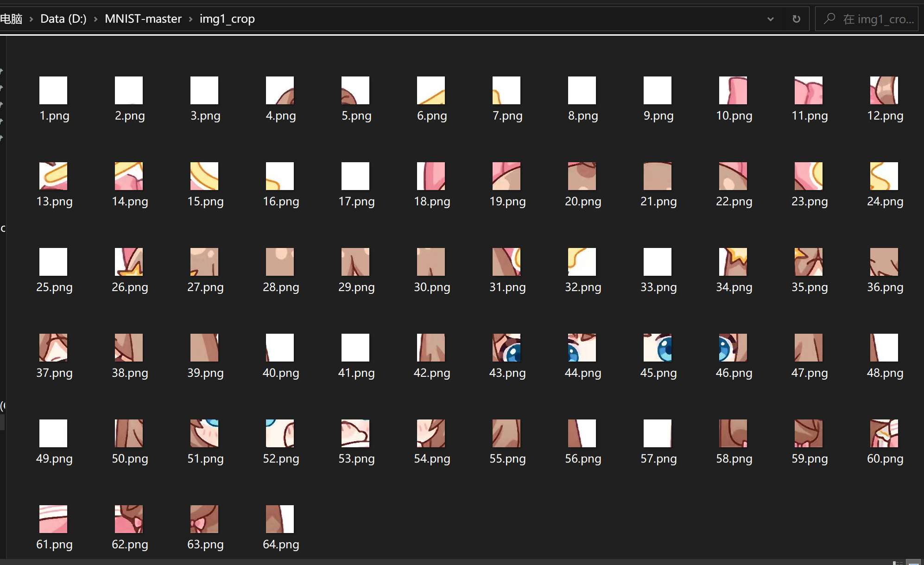Select the 61.png pink striped thumbnail

pos(53,519)
